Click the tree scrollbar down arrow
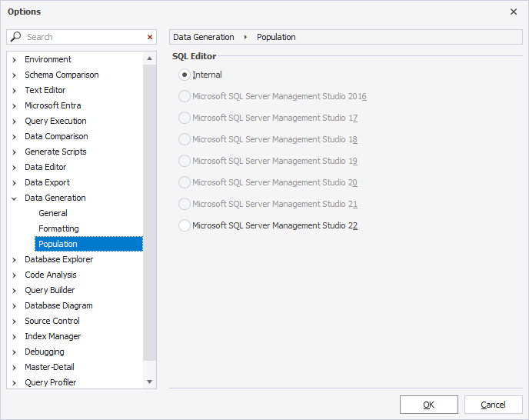The width and height of the screenshot is (529, 420). pyautogui.click(x=149, y=382)
